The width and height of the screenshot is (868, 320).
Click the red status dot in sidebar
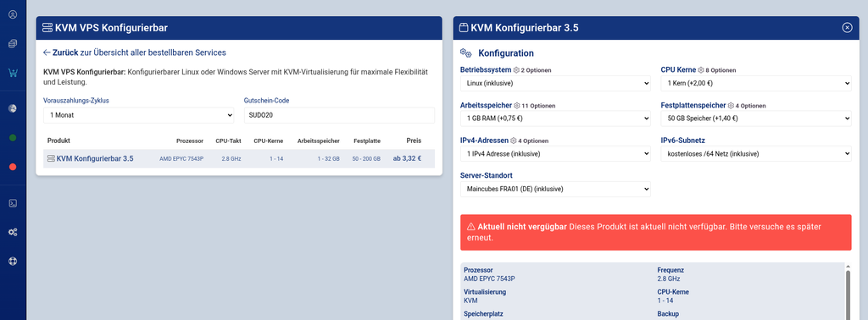[13, 167]
